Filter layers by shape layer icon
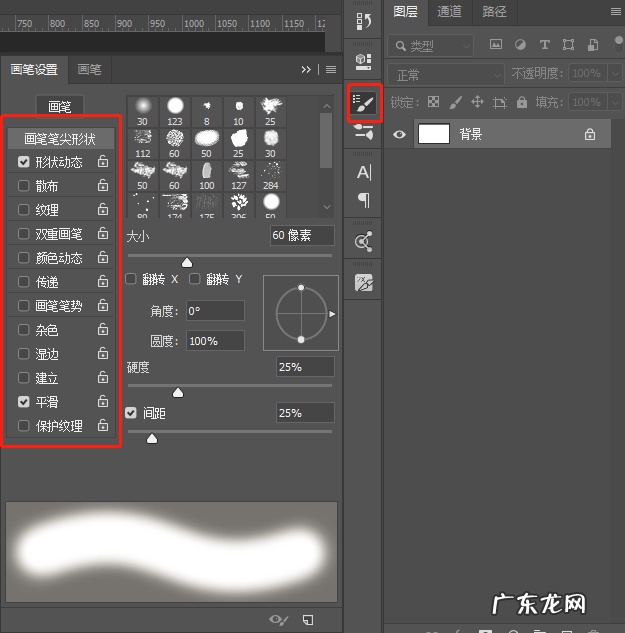625x633 pixels. point(568,44)
